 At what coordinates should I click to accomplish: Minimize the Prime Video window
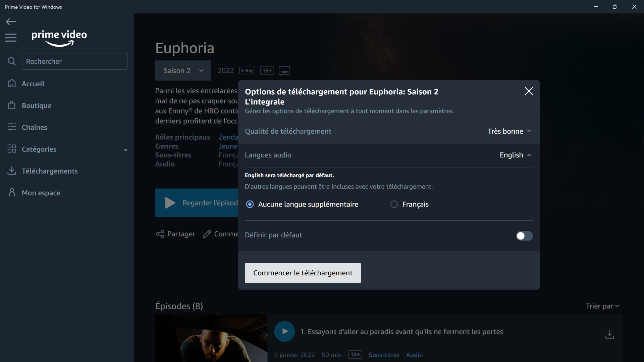click(596, 7)
